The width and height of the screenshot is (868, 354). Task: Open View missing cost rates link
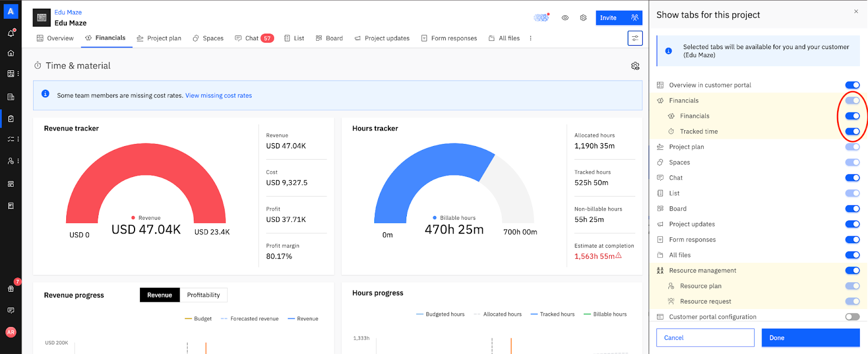[x=219, y=96]
